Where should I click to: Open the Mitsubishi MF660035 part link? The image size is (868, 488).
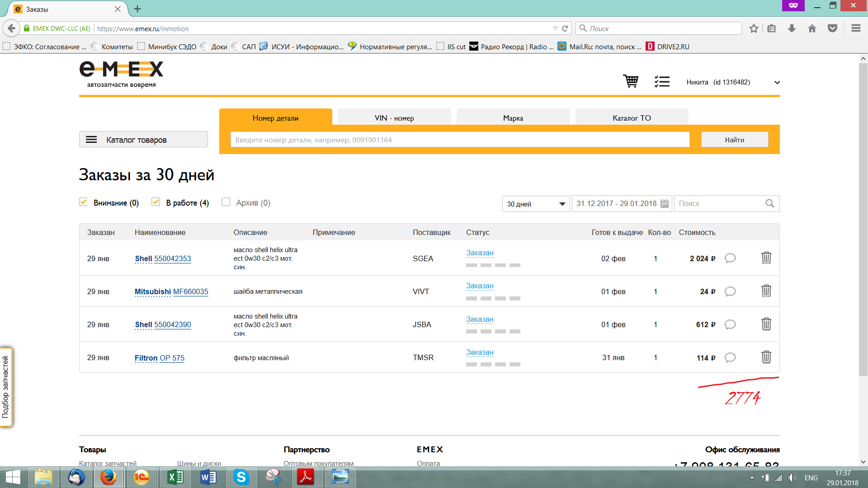point(190,291)
